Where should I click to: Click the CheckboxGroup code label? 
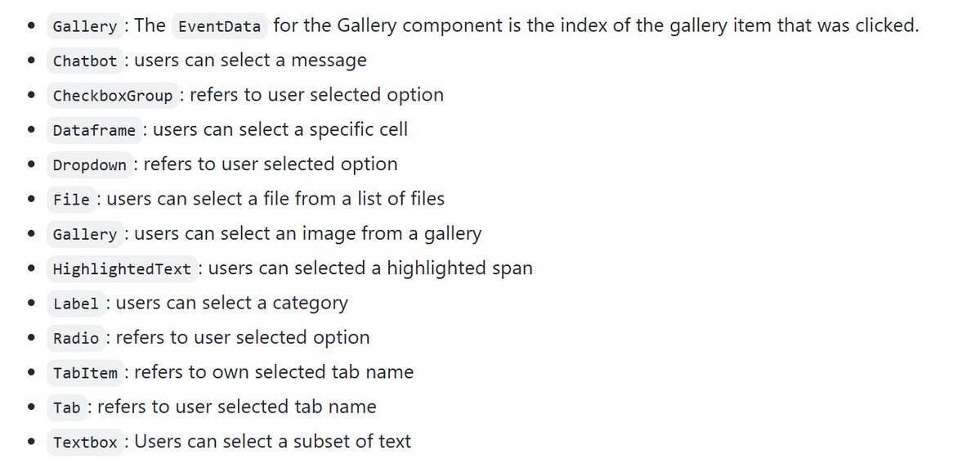pyautogui.click(x=113, y=96)
